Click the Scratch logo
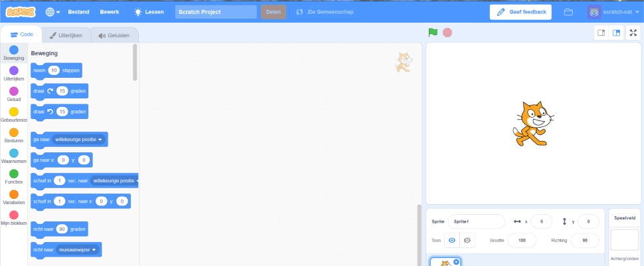 click(x=21, y=12)
